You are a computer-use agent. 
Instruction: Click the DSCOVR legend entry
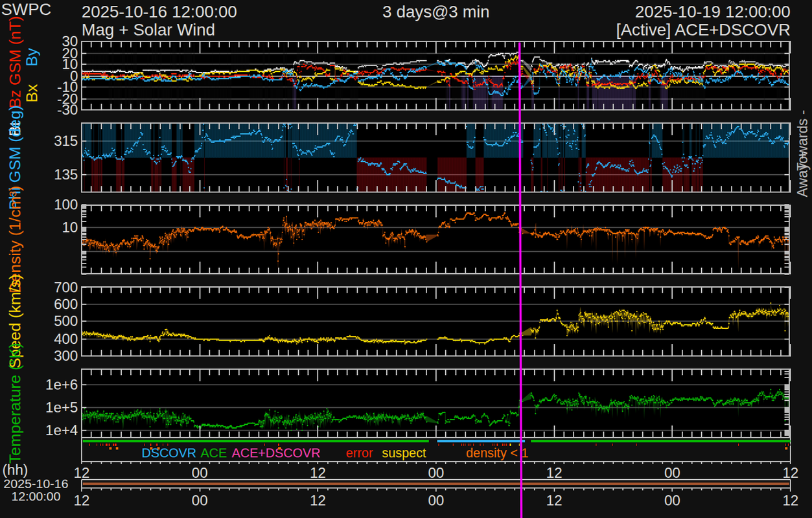168,453
